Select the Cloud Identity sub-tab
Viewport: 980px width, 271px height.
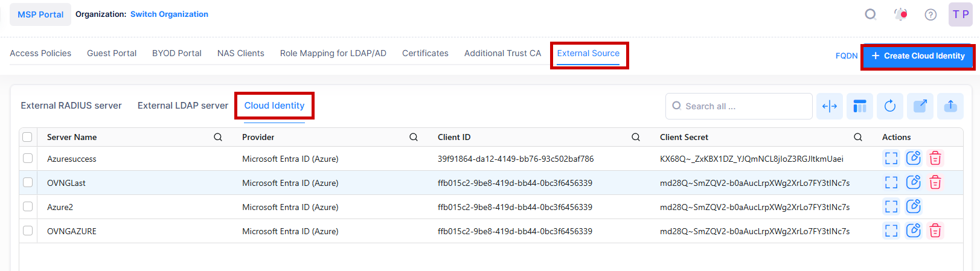[274, 106]
